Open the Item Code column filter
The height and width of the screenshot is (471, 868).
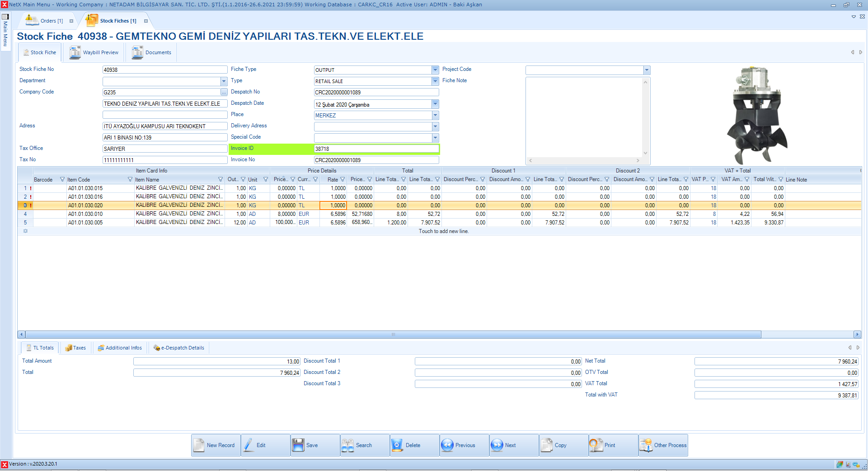pyautogui.click(x=130, y=180)
